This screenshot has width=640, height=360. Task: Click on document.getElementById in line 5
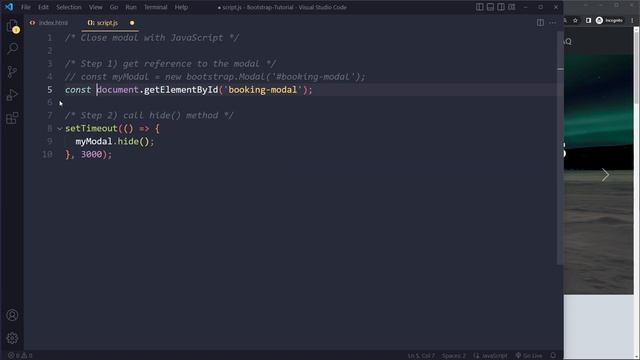[x=158, y=90]
